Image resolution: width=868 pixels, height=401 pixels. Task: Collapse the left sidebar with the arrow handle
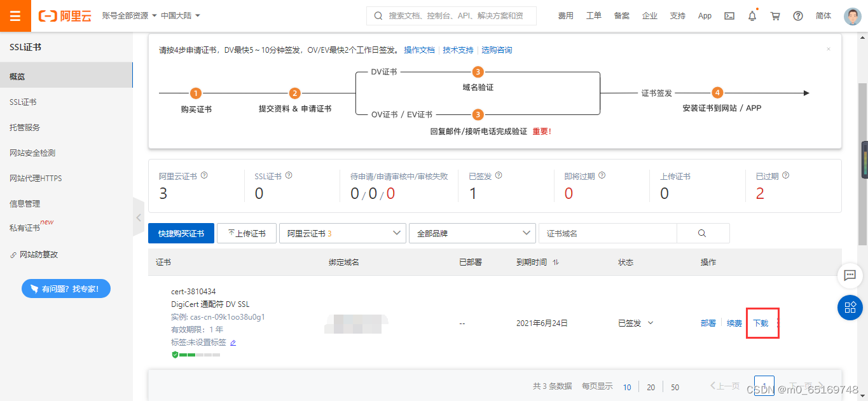point(138,217)
